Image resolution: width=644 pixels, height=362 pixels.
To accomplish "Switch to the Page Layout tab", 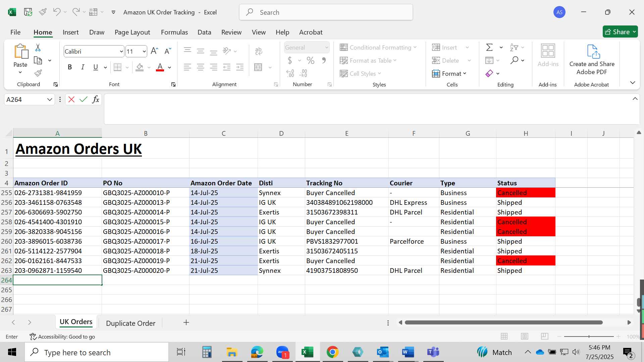I will [132, 32].
